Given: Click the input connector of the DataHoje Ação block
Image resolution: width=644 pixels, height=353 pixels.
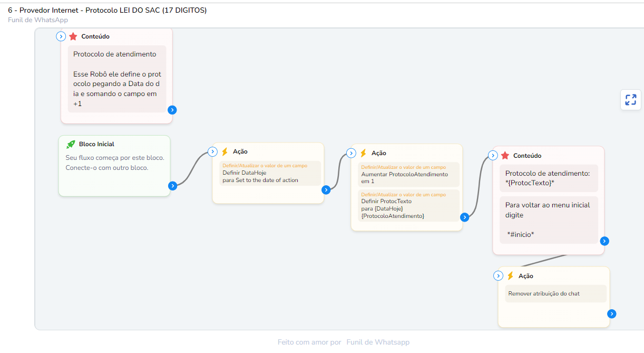Looking at the screenshot, I should coord(212,152).
